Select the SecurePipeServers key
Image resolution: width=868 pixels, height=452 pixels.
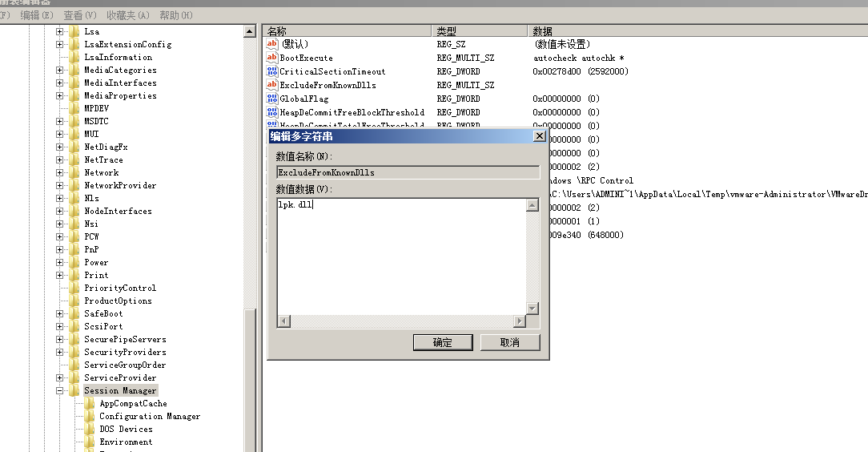[125, 339]
